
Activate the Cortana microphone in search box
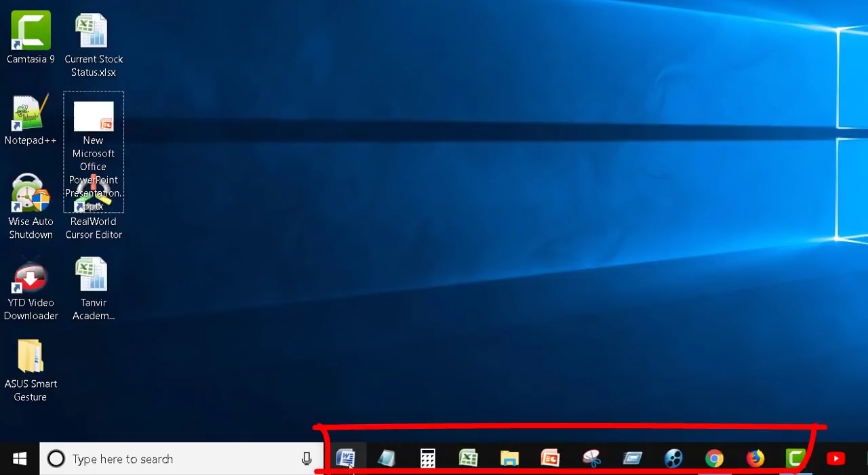(x=307, y=459)
